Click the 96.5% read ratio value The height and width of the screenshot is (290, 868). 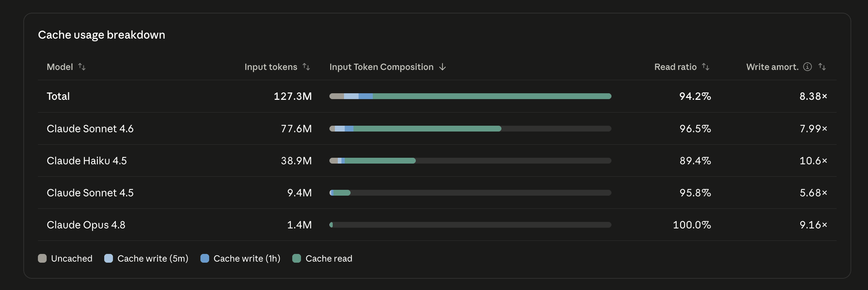point(695,129)
